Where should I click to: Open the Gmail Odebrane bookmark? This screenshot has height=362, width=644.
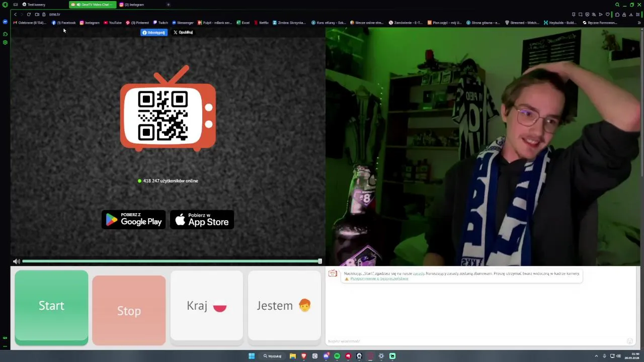click(x=30, y=23)
